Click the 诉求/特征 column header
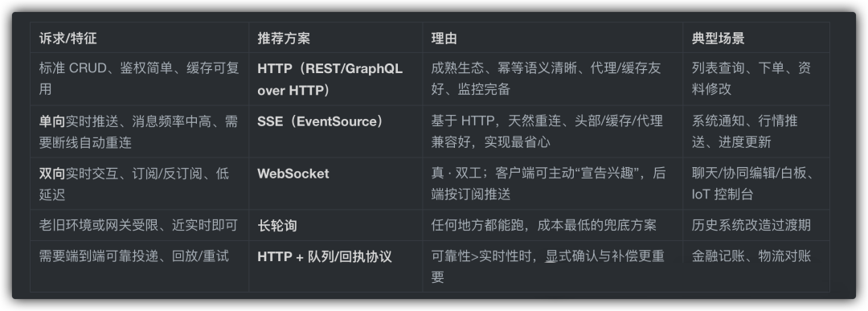Screen dimensions: 868x311 pyautogui.click(x=139, y=38)
